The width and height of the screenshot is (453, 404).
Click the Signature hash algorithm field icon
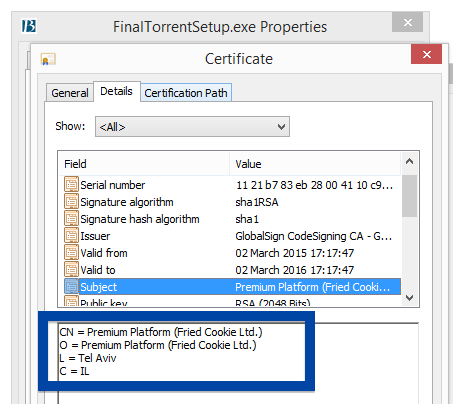71,219
